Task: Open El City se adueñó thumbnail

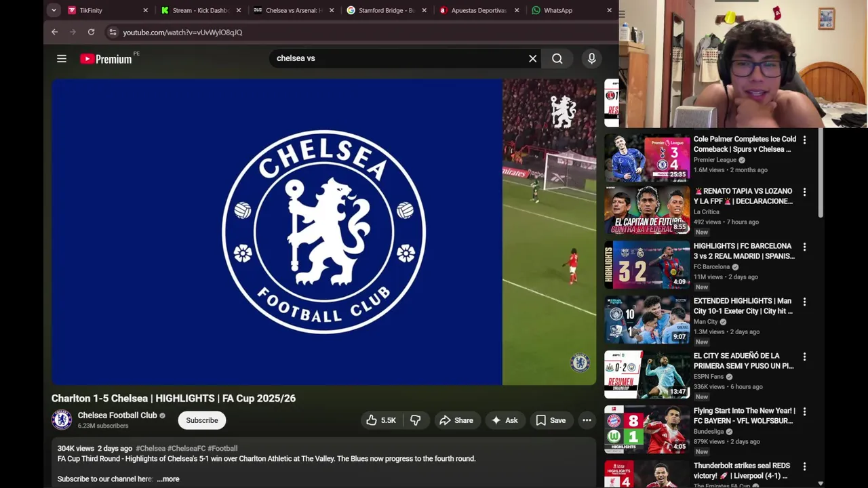Action: coord(647,375)
